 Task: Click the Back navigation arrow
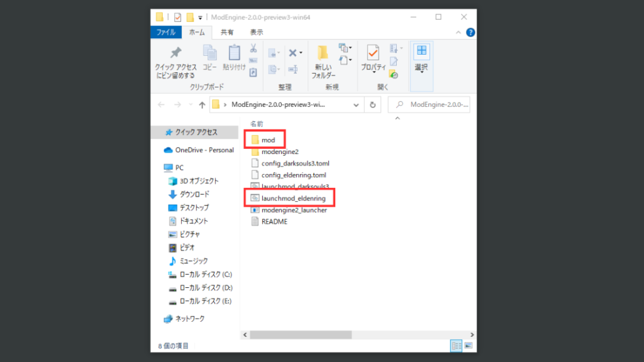[x=161, y=105]
